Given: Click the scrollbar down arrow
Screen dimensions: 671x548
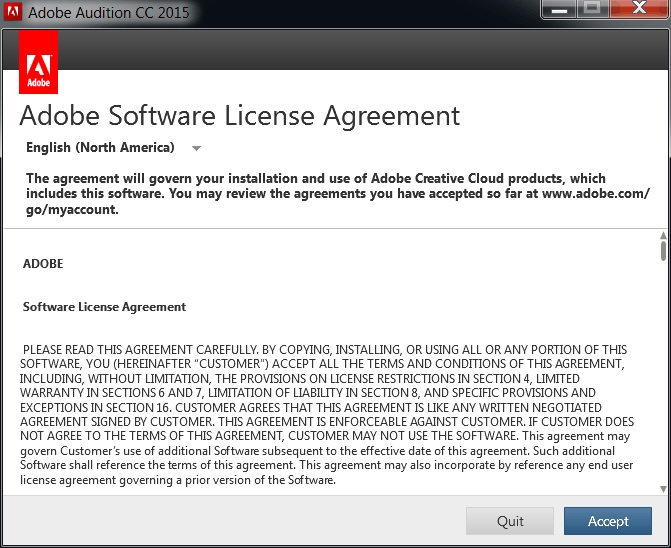Looking at the screenshot, I should (663, 489).
